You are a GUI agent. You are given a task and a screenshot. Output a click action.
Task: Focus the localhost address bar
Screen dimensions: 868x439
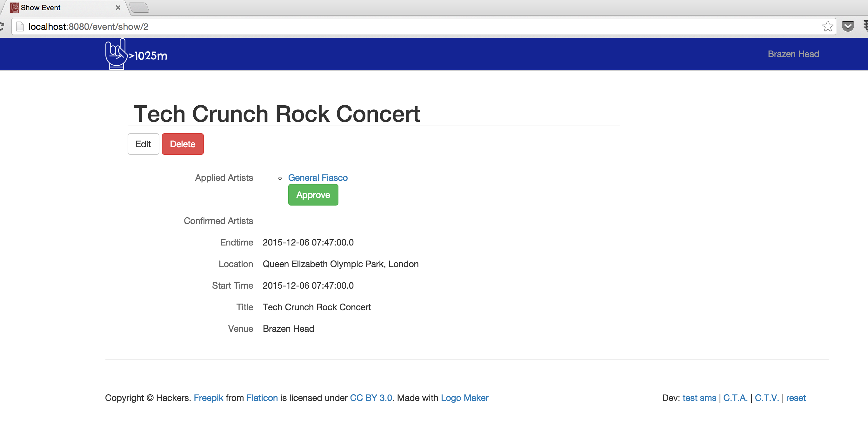click(x=404, y=27)
